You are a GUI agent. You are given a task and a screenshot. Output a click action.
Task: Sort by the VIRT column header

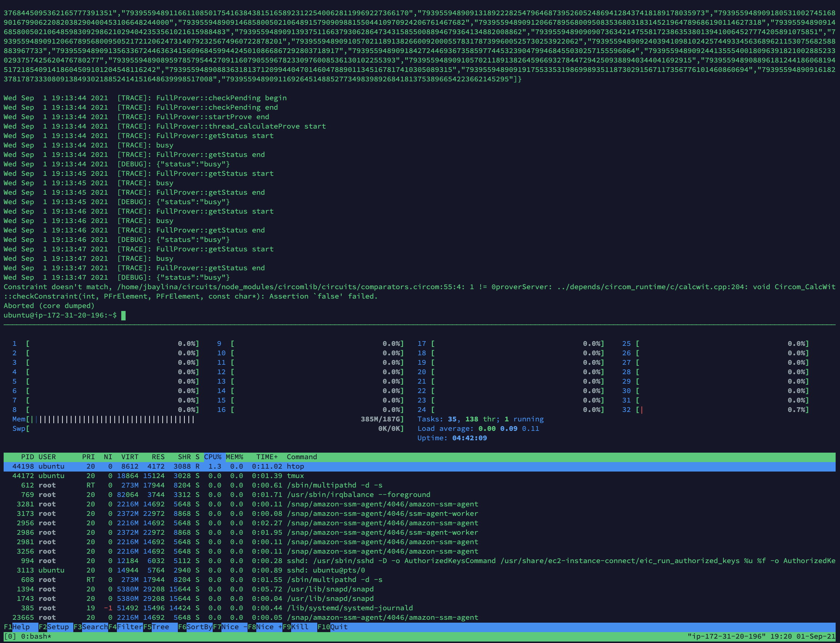[x=130, y=457]
